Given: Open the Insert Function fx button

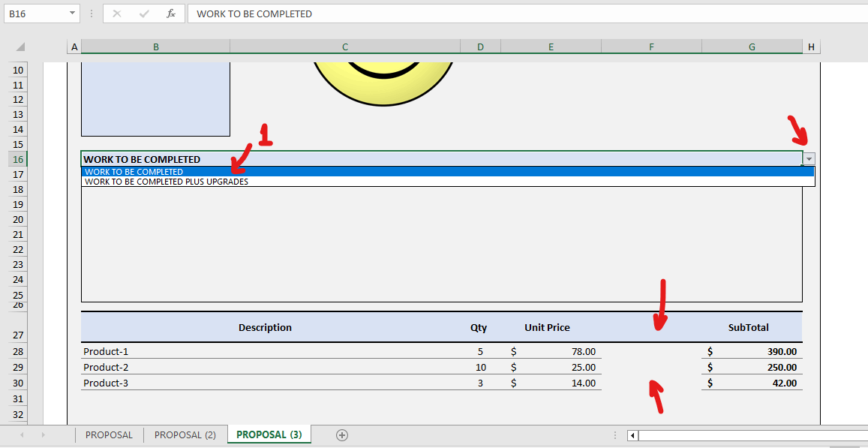Looking at the screenshot, I should [x=171, y=14].
